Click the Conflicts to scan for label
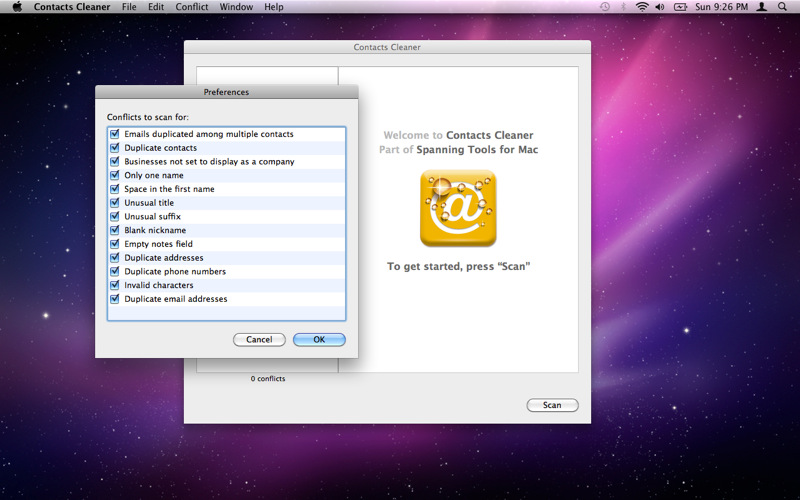Viewport: 800px width, 500px height. coord(148,117)
